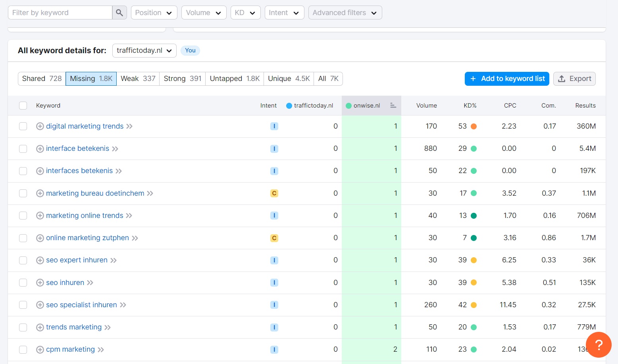This screenshot has height=364, width=618.
Task: Open the orange help question mark
Action: pos(599,345)
